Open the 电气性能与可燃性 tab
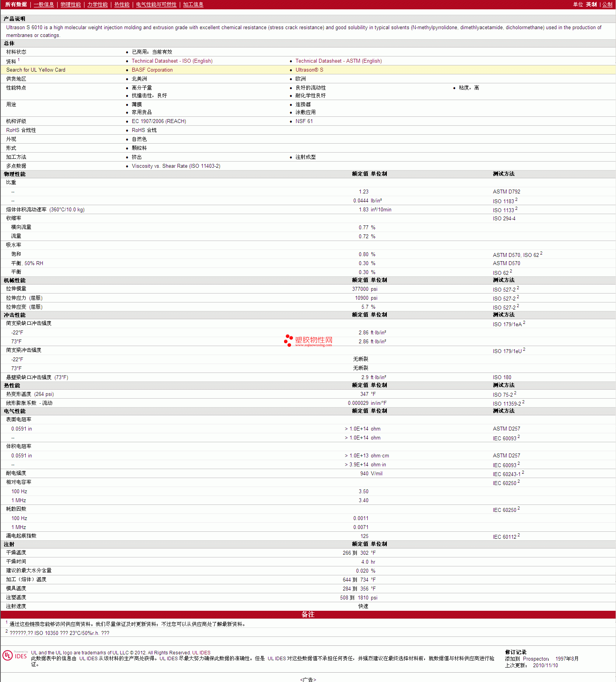 (x=156, y=5)
